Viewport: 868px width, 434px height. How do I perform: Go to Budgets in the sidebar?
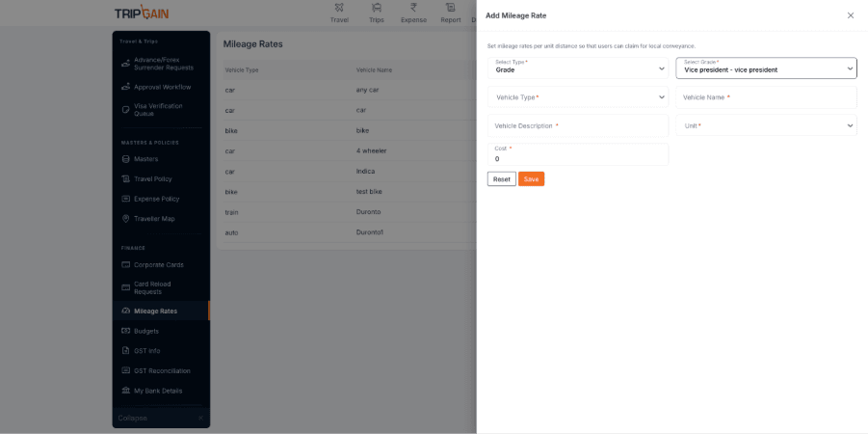(x=146, y=331)
